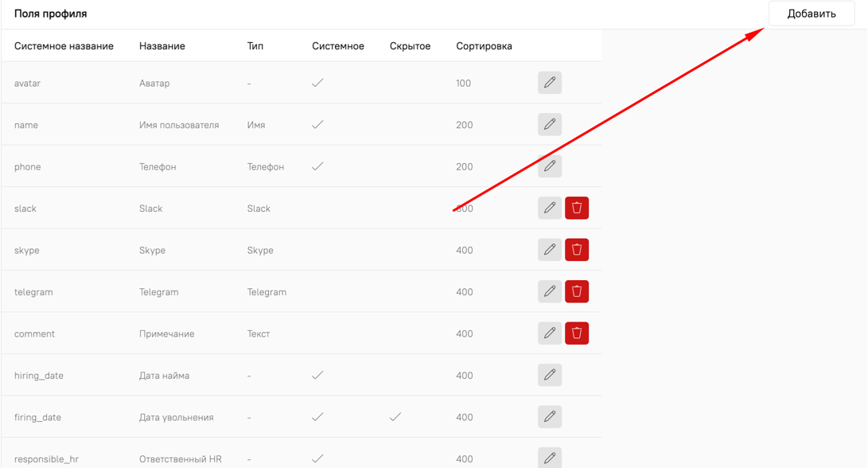Edit the slack field row
The width and height of the screenshot is (868, 468).
[x=549, y=209]
